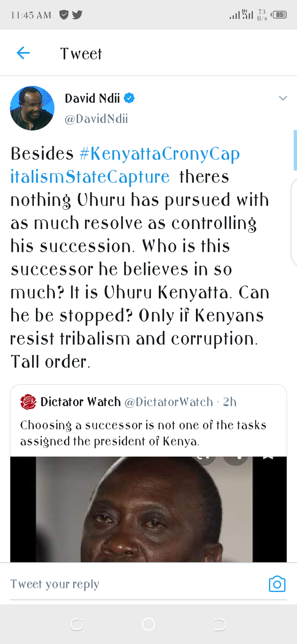Tap the Android back navigation button
The width and height of the screenshot is (297, 644).
point(220,624)
